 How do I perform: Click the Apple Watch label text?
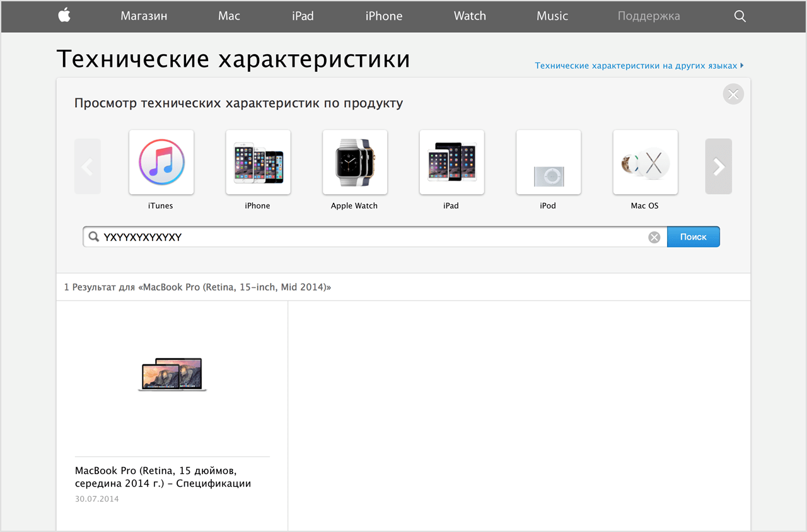click(x=354, y=205)
